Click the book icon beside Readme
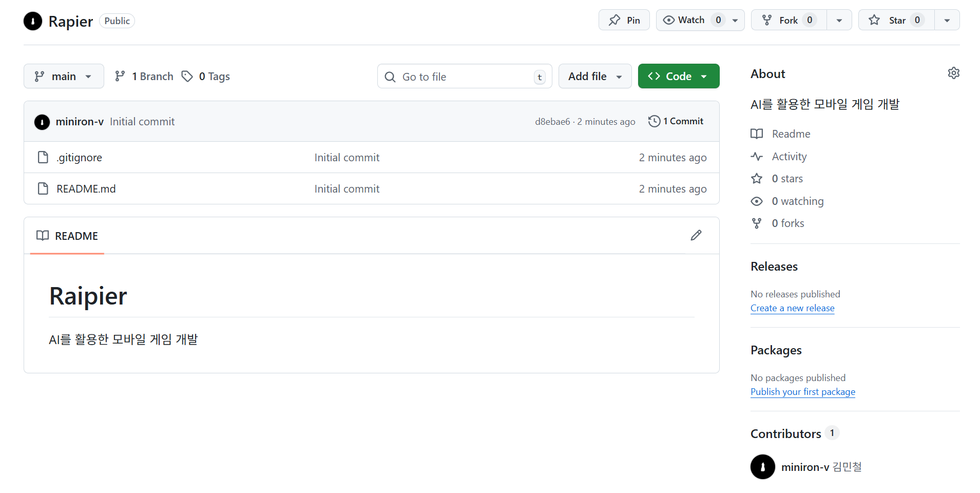 coord(757,134)
